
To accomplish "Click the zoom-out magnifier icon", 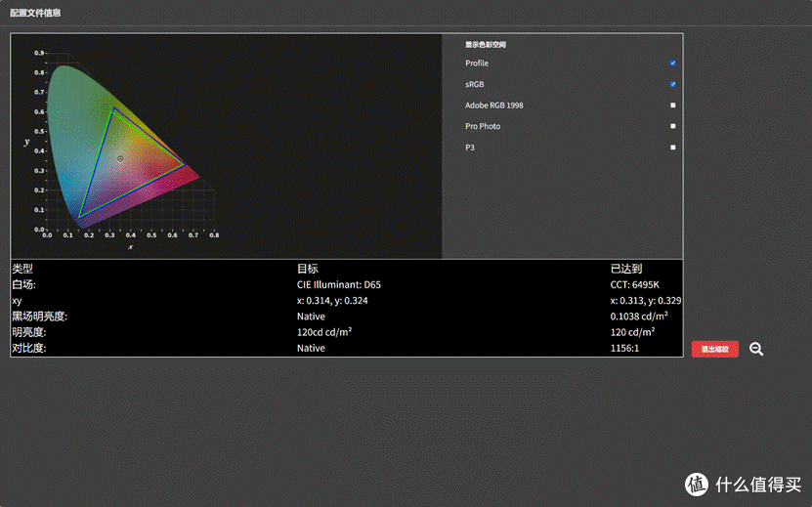I will click(756, 349).
